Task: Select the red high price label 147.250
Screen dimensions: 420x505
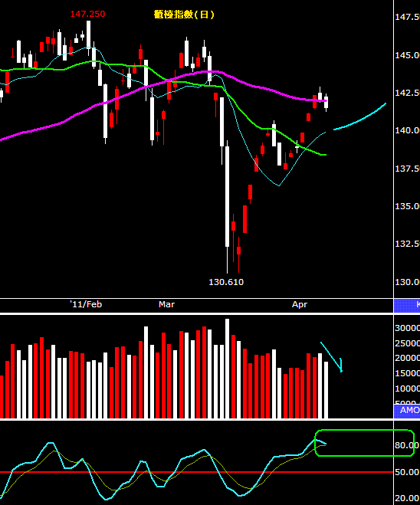Action: (x=87, y=14)
